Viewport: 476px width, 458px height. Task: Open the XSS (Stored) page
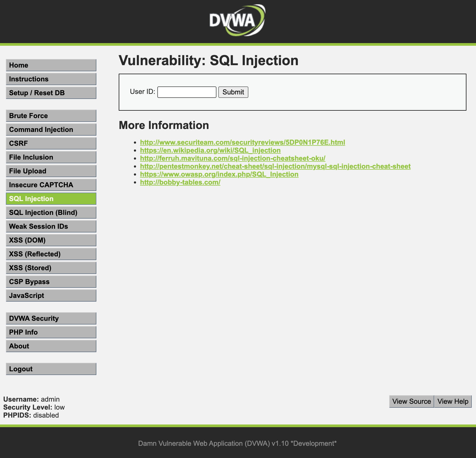tap(51, 268)
